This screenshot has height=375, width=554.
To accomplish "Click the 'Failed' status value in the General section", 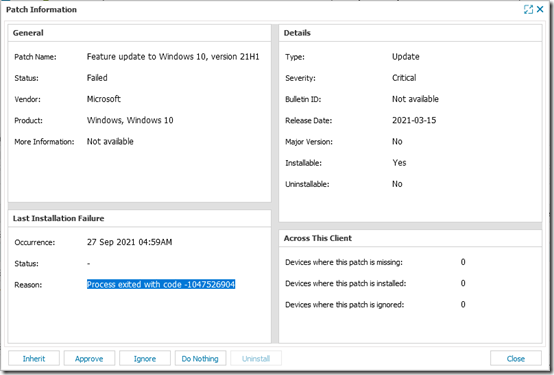I will pyautogui.click(x=97, y=78).
